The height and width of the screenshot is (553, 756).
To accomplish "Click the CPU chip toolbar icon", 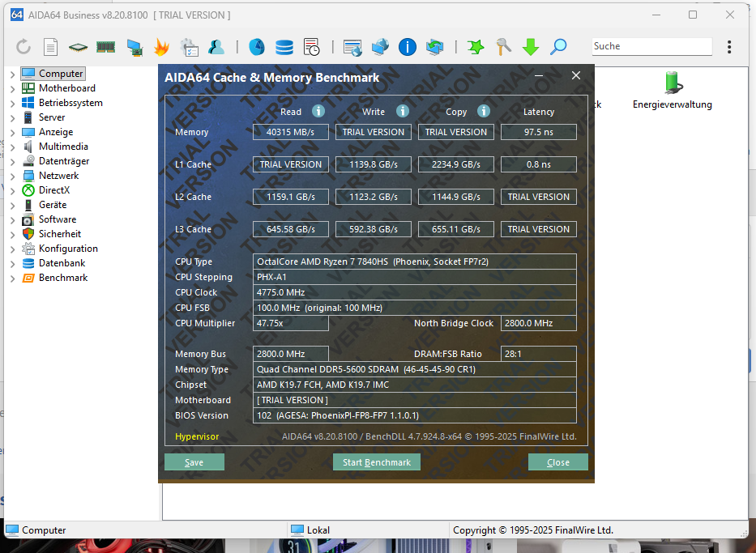I will (x=78, y=47).
